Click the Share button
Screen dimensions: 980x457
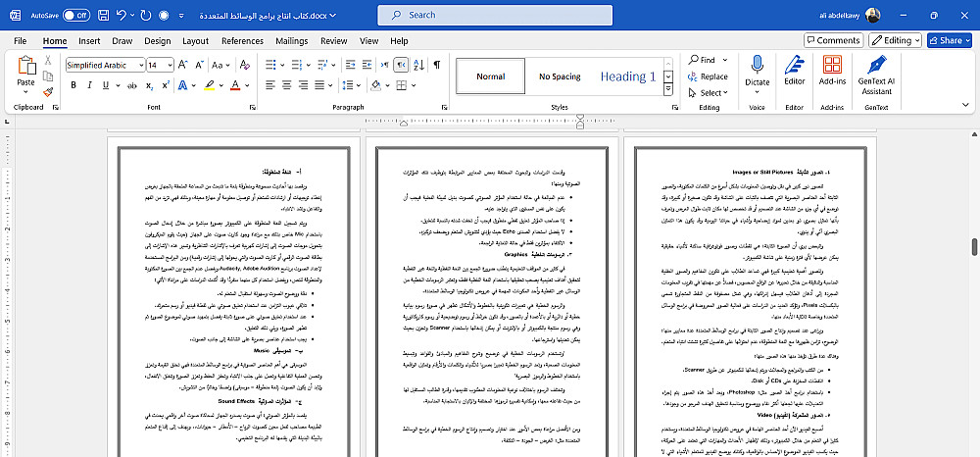[950, 40]
